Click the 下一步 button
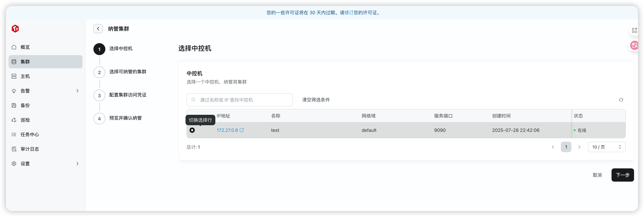The width and height of the screenshot is (644, 217). pos(622,175)
